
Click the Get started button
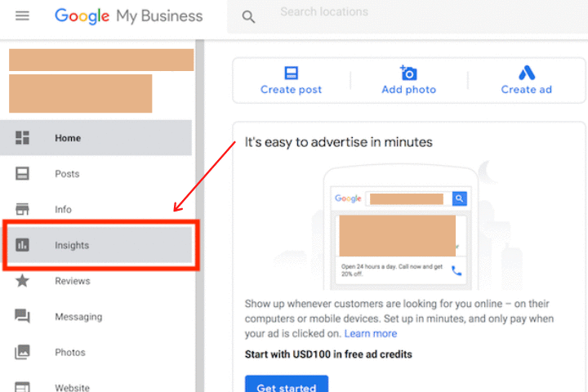(x=287, y=384)
